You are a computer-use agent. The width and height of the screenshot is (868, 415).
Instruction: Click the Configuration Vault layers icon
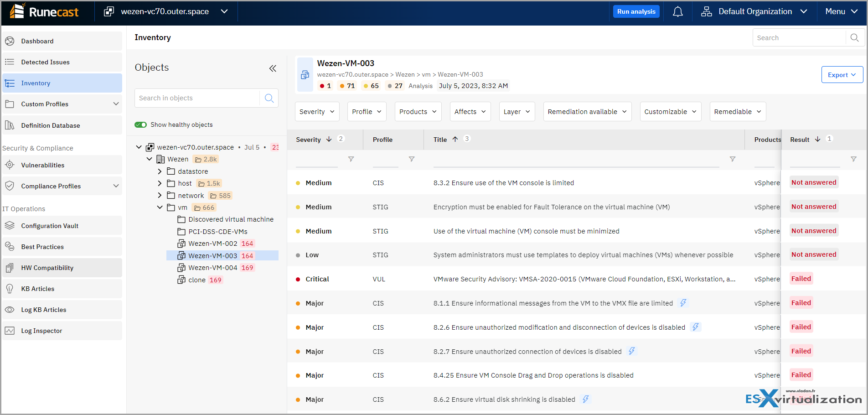point(10,226)
